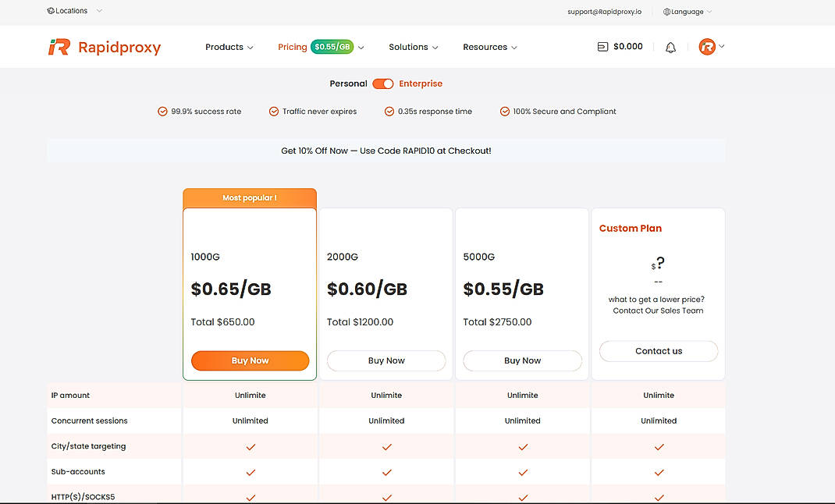Expand the Pricing menu chevron

click(x=361, y=48)
